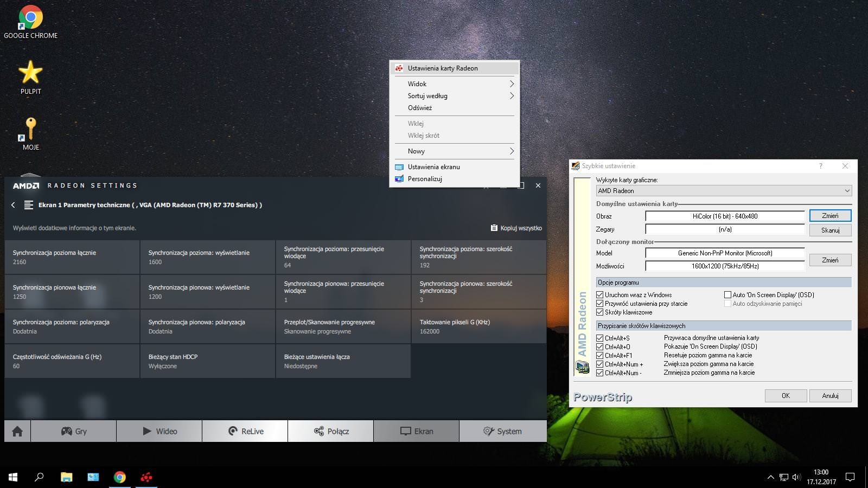Toggle the Ctrl+Alt+Num + shortcut checkbox
868x488 pixels.
click(599, 364)
